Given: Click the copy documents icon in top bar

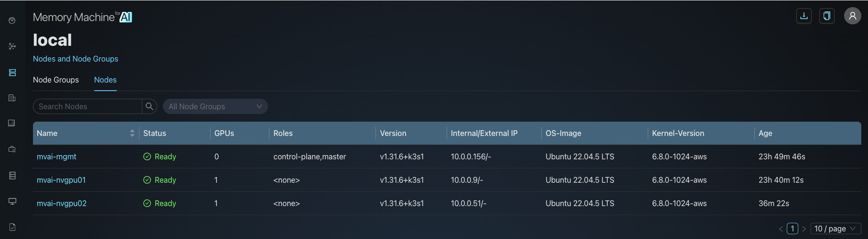Looking at the screenshot, I should (x=826, y=16).
